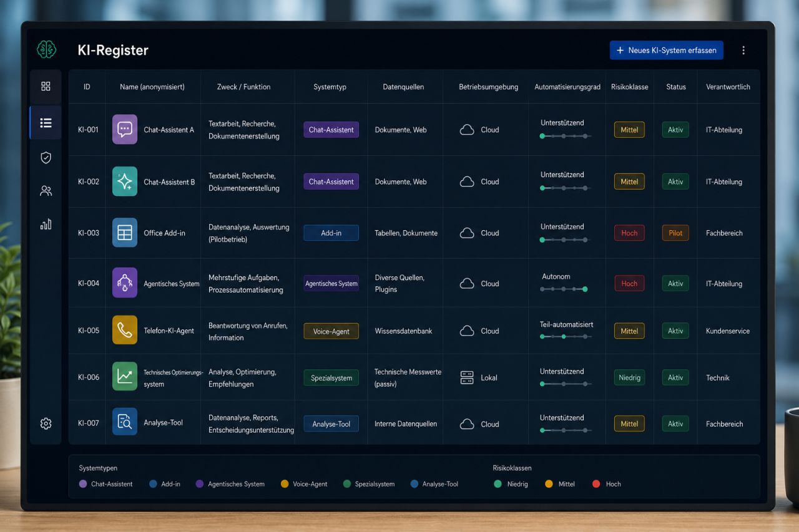Click the Niedrig risk badge in row KI-006
Image resolution: width=799 pixels, height=532 pixels.
[x=629, y=377]
